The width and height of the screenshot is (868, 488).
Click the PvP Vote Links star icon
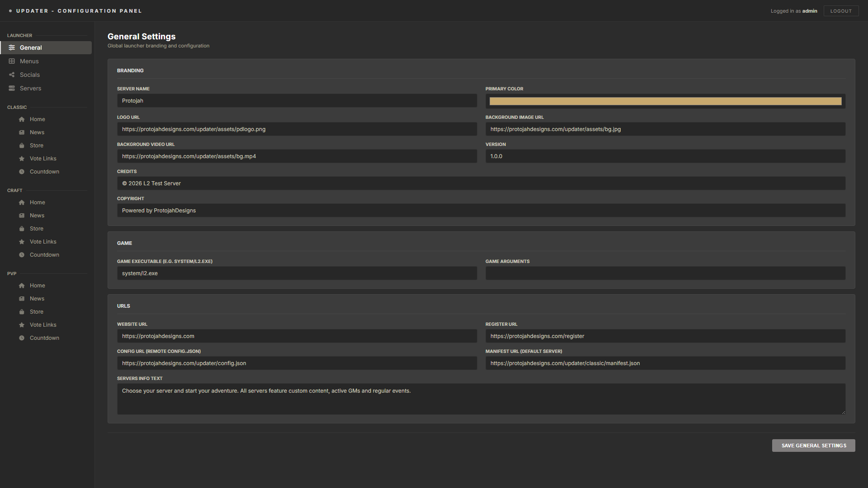[22, 325]
